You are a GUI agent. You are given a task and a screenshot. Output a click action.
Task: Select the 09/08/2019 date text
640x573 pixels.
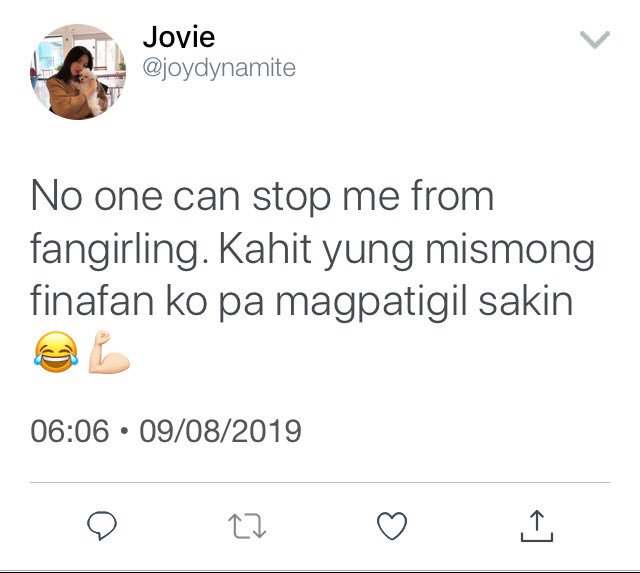point(220,431)
